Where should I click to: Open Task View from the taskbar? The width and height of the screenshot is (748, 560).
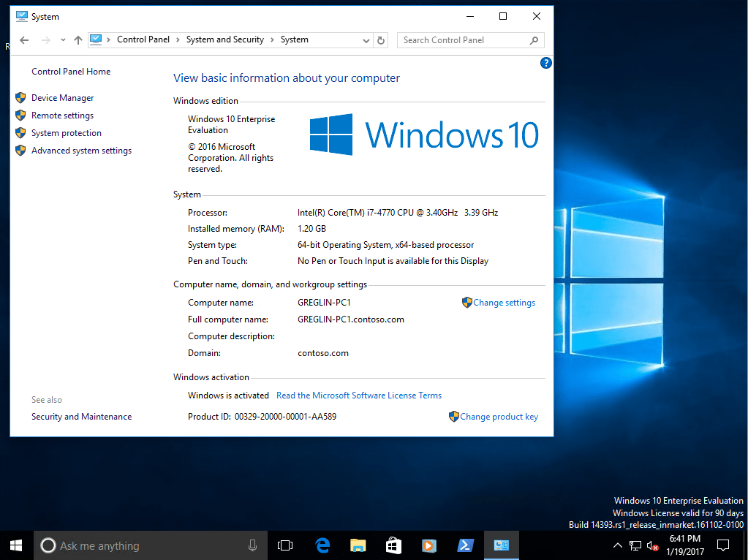(284, 545)
